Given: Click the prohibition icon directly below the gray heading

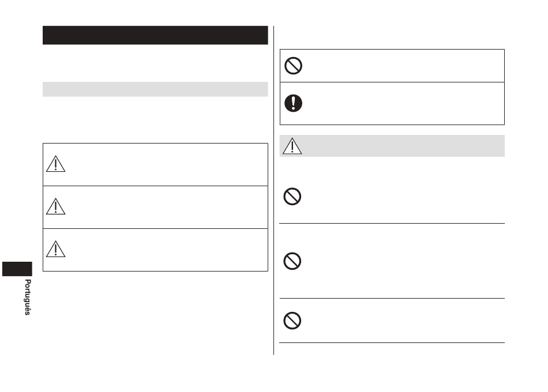Looking at the screenshot, I should point(292,197).
